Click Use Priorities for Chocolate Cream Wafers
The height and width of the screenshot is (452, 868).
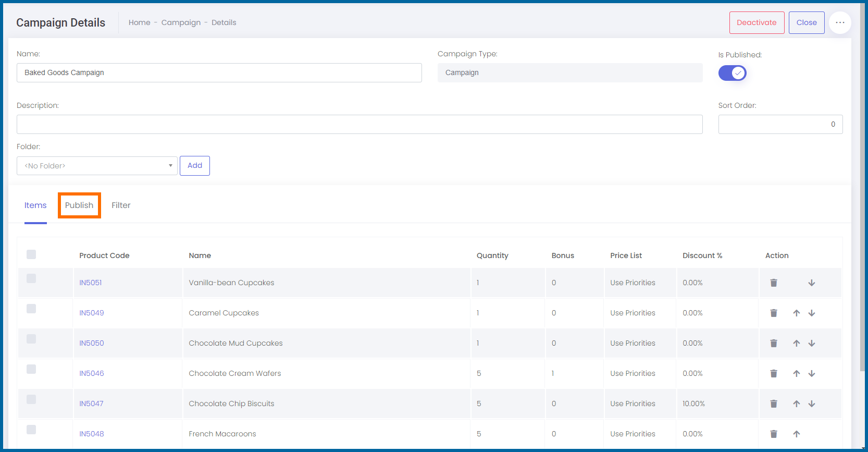tap(633, 373)
